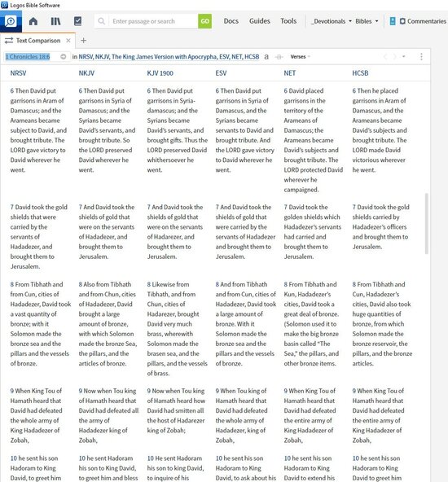Switch to the Text Comparison tab
This screenshot has width=448, height=482.
coord(38,41)
